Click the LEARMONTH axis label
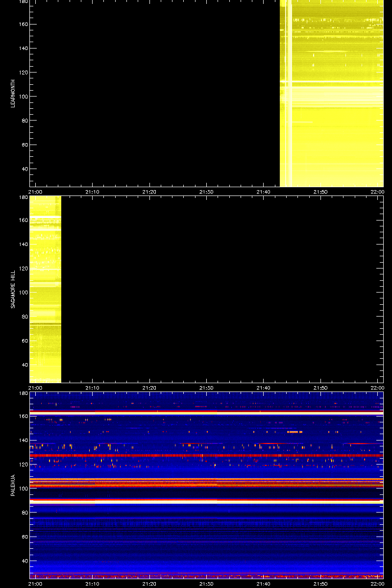The image size is (392, 588). 14,93
